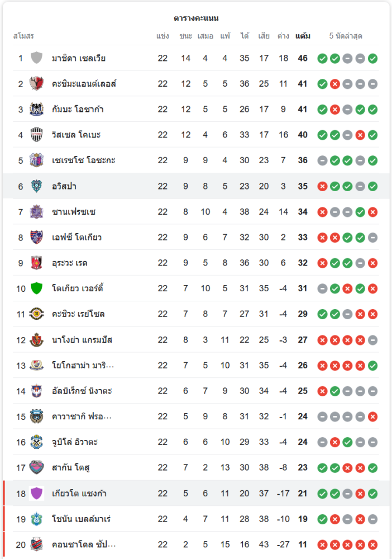Click the Vissel Kobe striped crest
Viewport: 392px width, 559px height.
point(37,135)
